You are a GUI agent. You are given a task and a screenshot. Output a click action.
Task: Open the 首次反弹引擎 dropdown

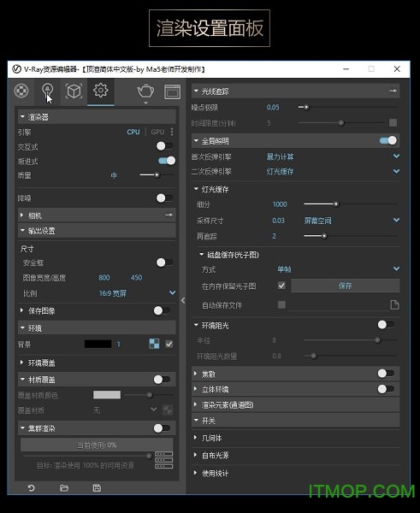coord(396,156)
